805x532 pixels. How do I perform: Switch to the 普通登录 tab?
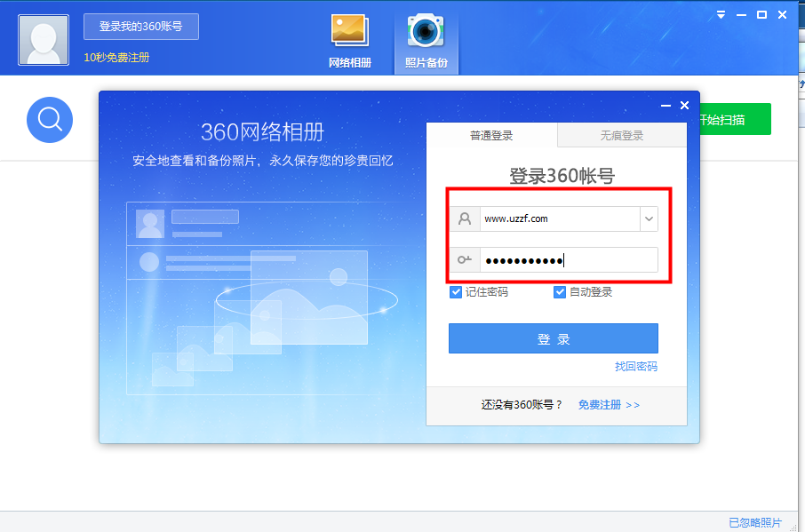click(492, 135)
